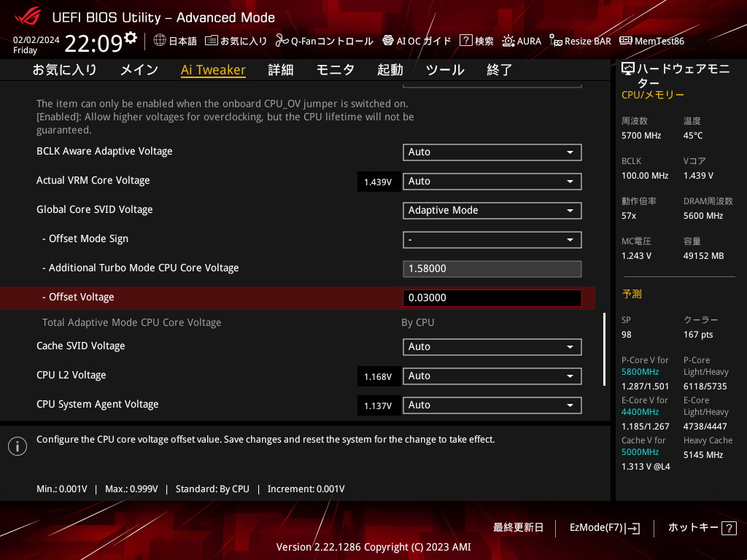Viewport: 747px width, 560px height.
Task: Switch to the 詳細 tab
Action: coord(281,70)
